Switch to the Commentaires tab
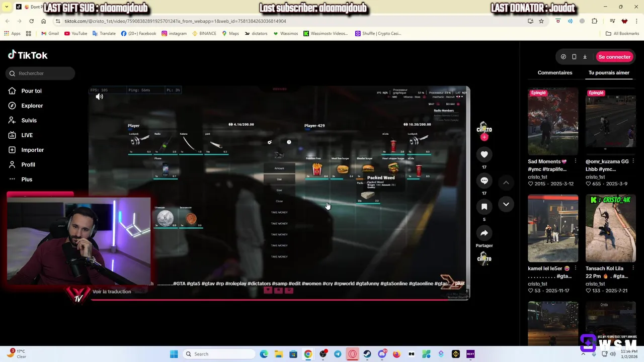The height and width of the screenshot is (362, 644). pyautogui.click(x=555, y=72)
